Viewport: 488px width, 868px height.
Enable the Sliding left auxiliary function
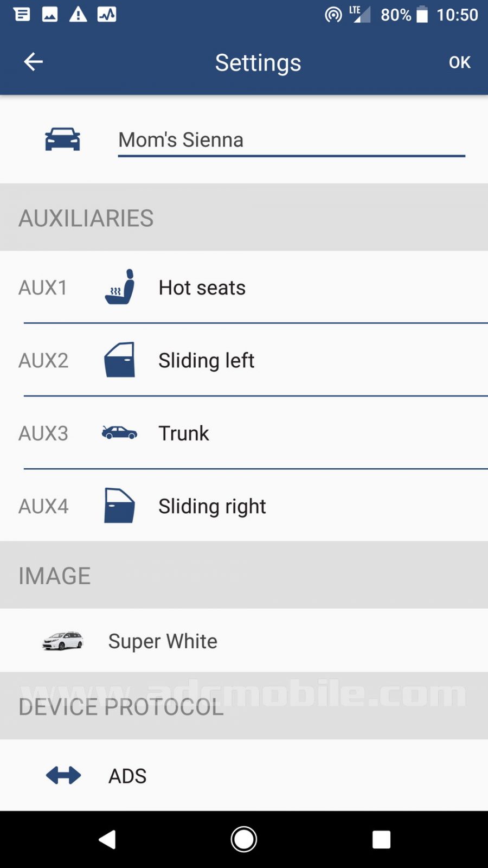[x=244, y=360]
